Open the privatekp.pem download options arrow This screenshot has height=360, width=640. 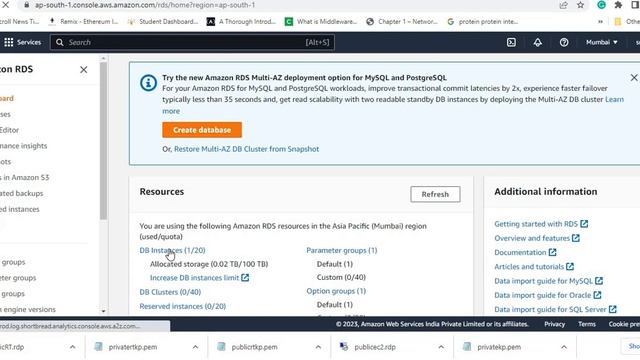[564, 347]
